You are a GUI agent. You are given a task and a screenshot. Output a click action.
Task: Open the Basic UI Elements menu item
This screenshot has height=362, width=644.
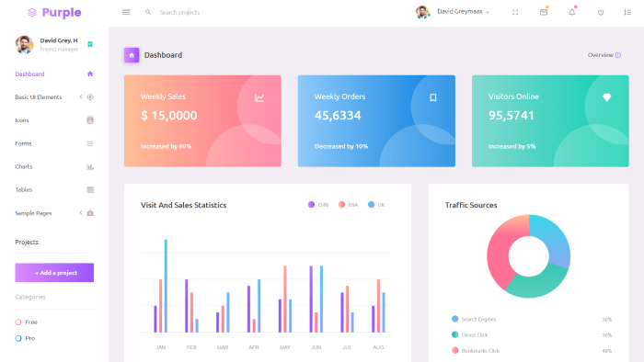[54, 97]
